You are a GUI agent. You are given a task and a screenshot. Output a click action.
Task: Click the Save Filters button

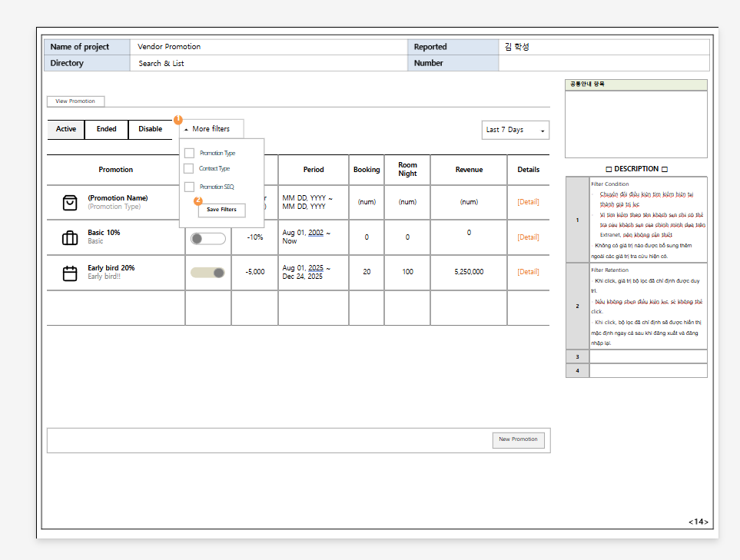pos(221,210)
